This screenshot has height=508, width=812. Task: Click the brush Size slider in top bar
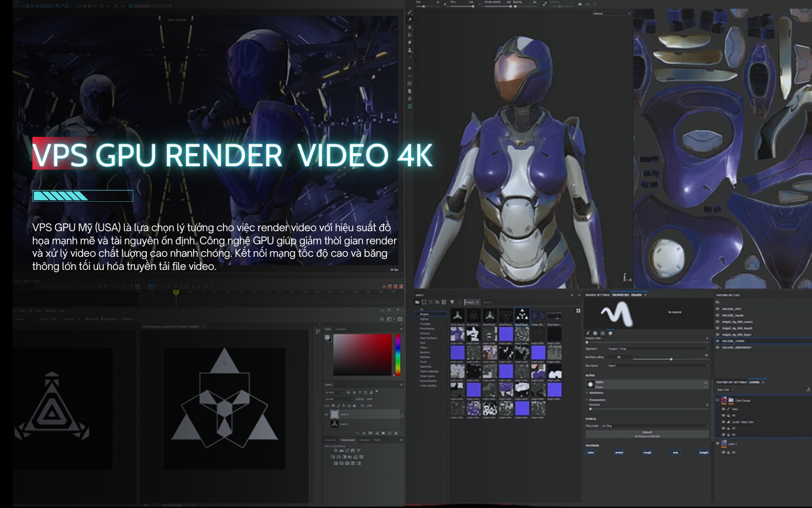tap(428, 6)
